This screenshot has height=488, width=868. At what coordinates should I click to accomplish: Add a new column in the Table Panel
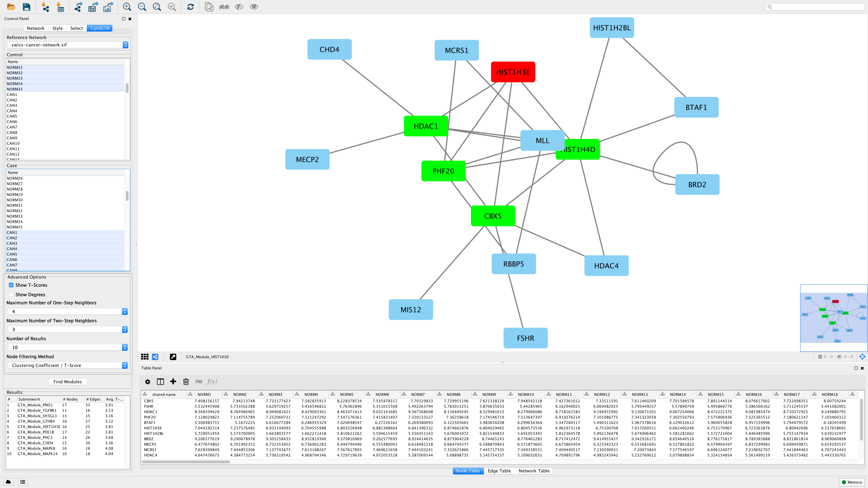173,382
